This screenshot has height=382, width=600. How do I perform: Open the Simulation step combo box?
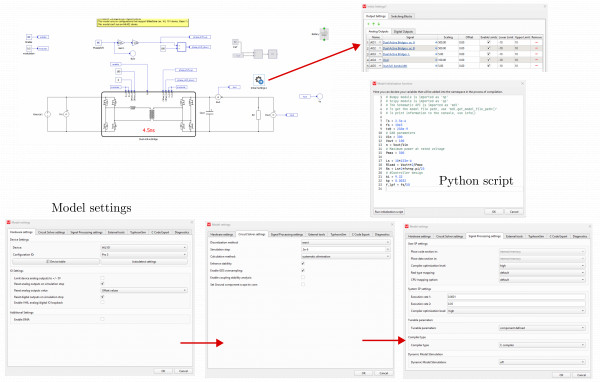coord(346,249)
